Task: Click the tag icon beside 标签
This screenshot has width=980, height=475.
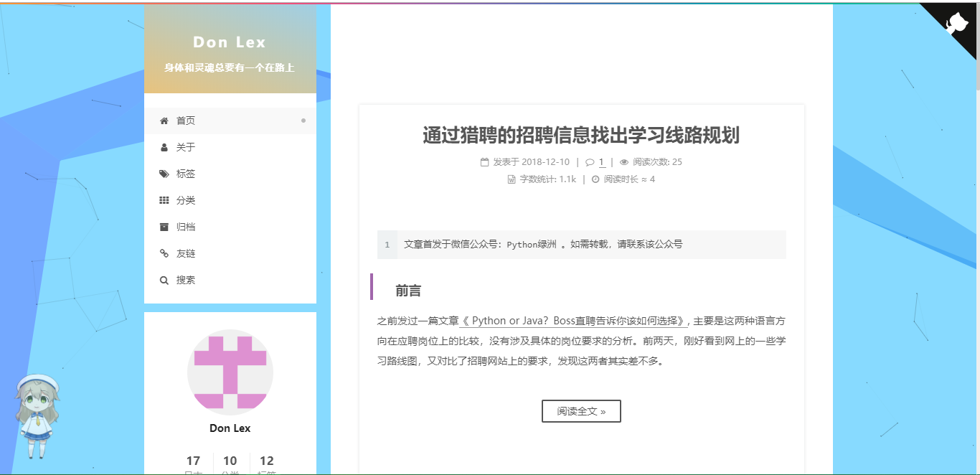Action: [x=164, y=174]
